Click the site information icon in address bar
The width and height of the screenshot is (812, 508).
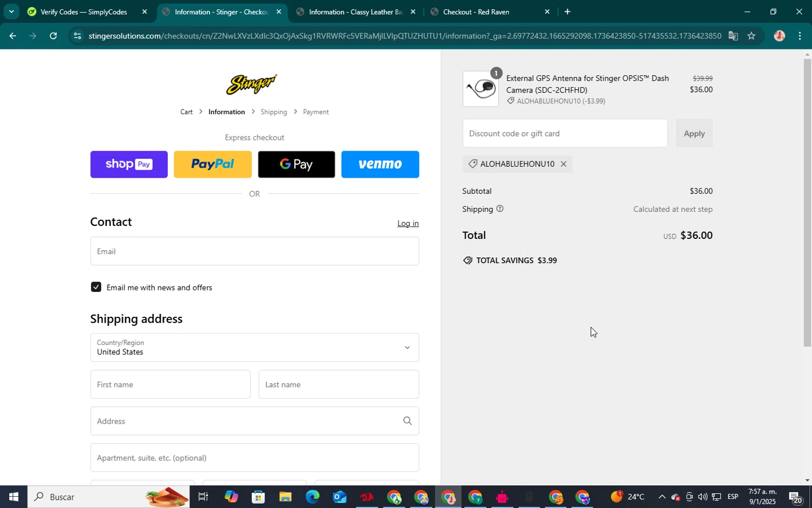pyautogui.click(x=77, y=36)
